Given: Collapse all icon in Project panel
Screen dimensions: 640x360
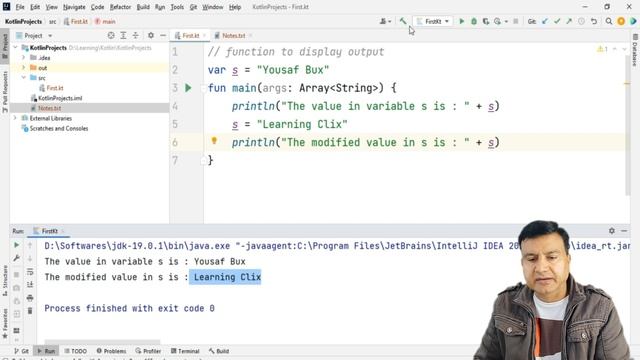Looking at the screenshot, I should point(136,36).
